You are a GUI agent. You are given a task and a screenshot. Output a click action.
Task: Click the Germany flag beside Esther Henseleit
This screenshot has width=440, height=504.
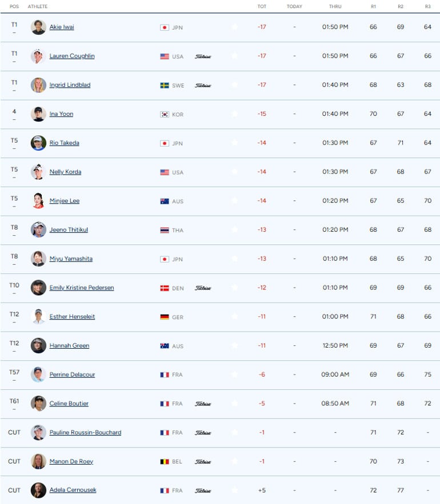(165, 317)
